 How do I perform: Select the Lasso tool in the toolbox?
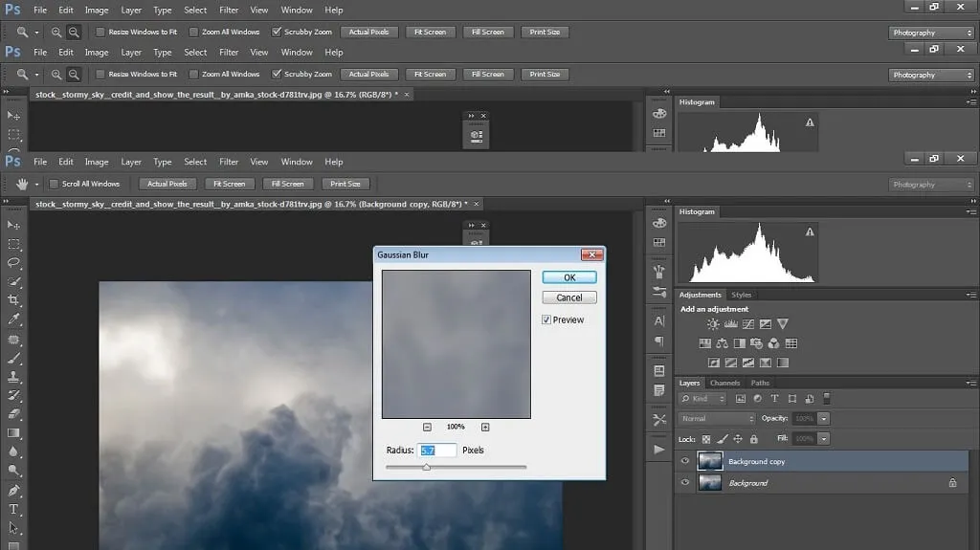pyautogui.click(x=14, y=262)
